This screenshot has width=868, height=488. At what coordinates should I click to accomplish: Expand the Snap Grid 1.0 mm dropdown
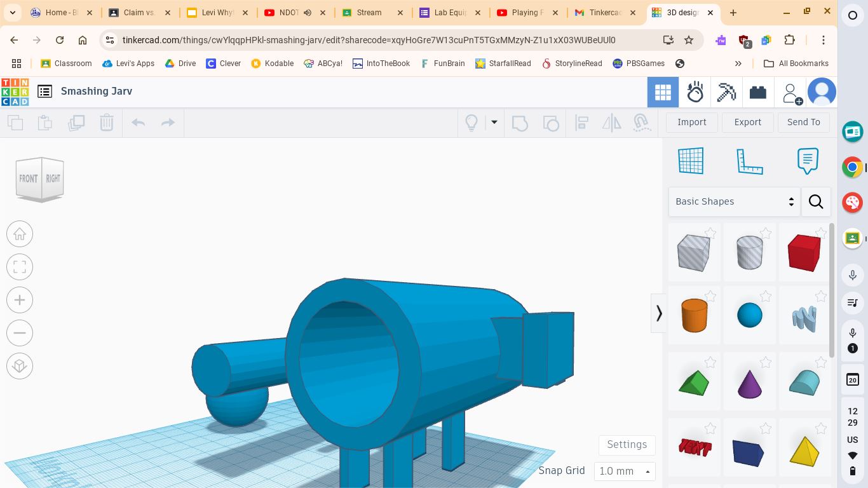tap(625, 471)
